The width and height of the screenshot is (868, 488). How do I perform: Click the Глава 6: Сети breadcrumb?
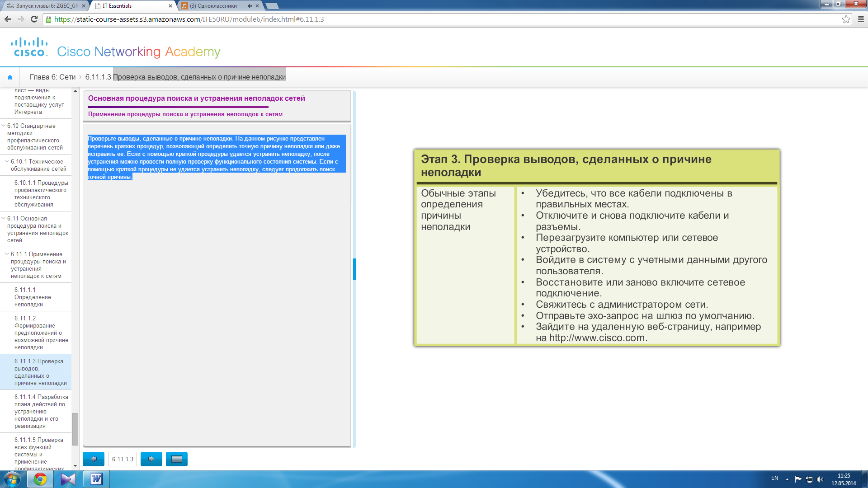pos(52,77)
